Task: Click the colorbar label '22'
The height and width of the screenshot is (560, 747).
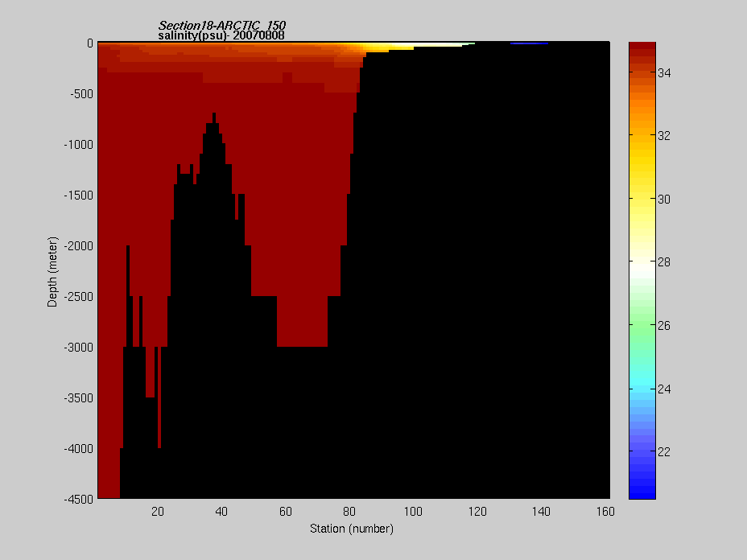Action: click(664, 452)
